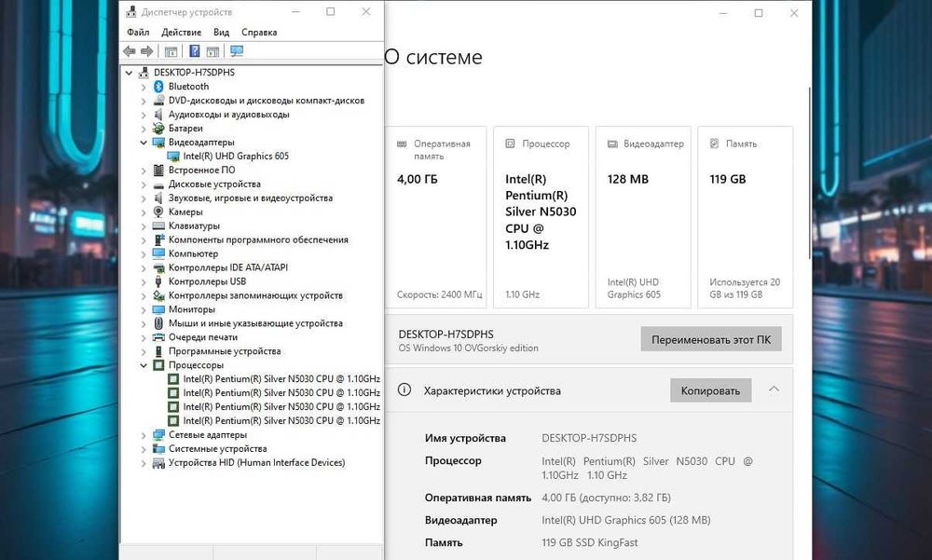Click the Переименовать этот ПК button

point(711,339)
